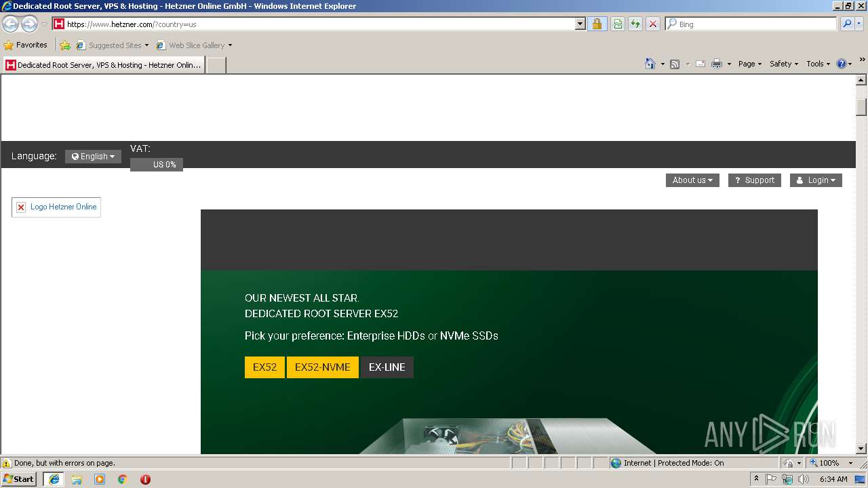Open the search provider dropdown arrow
The width and height of the screenshot is (868, 488).
click(860, 24)
